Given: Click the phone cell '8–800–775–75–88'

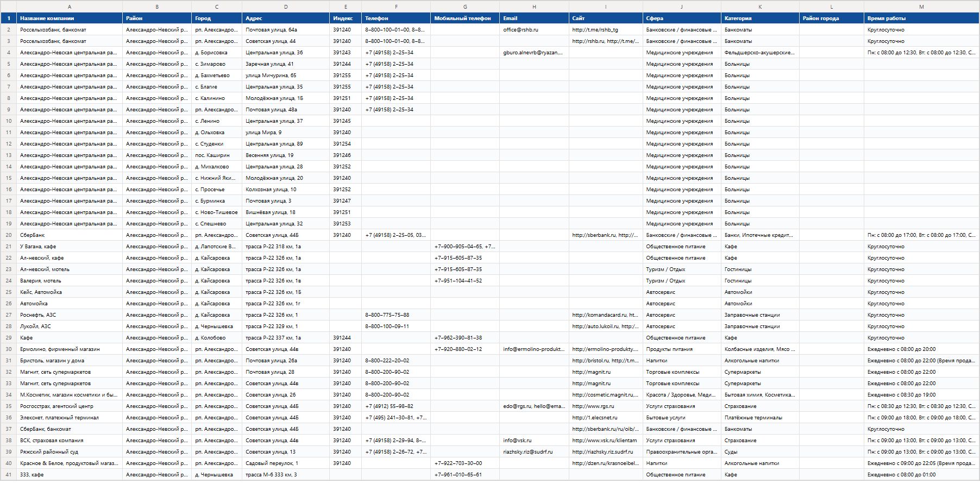Looking at the screenshot, I should pyautogui.click(x=396, y=315).
